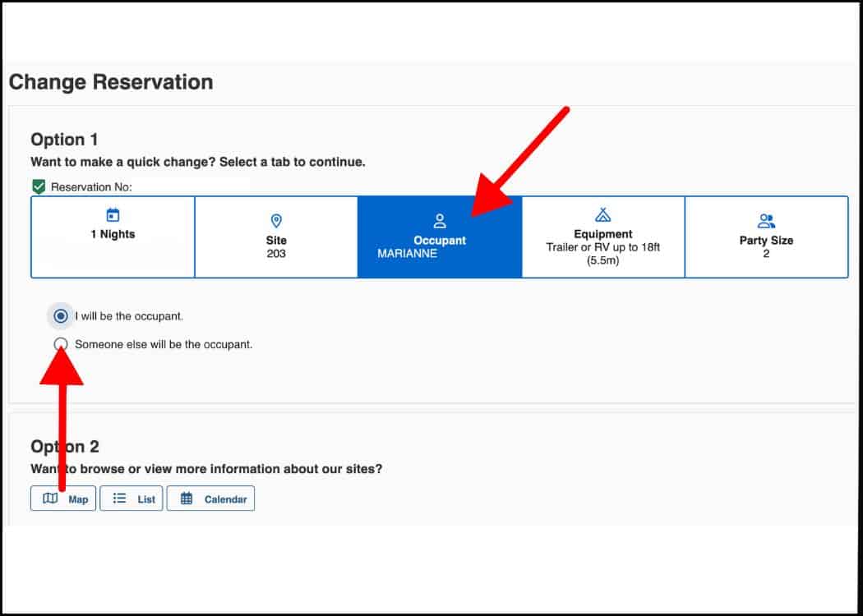Switch to the 'Site 203' tab label

point(276,247)
